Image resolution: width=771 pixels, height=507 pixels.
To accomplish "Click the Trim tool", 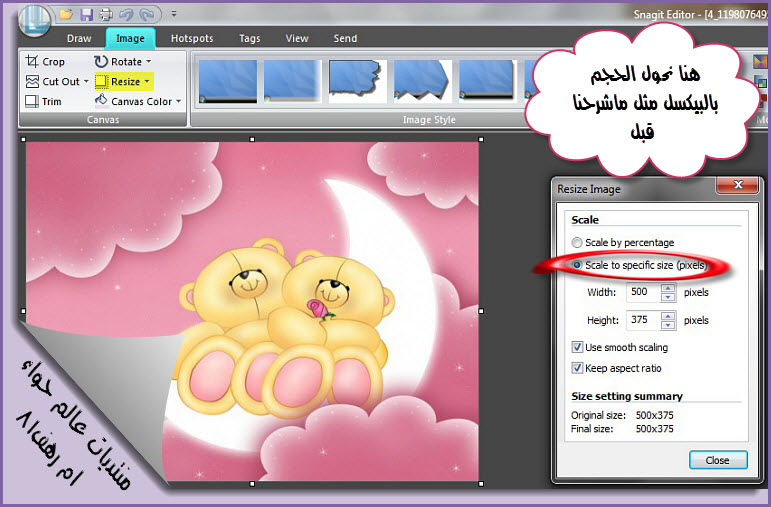I will pyautogui.click(x=45, y=101).
